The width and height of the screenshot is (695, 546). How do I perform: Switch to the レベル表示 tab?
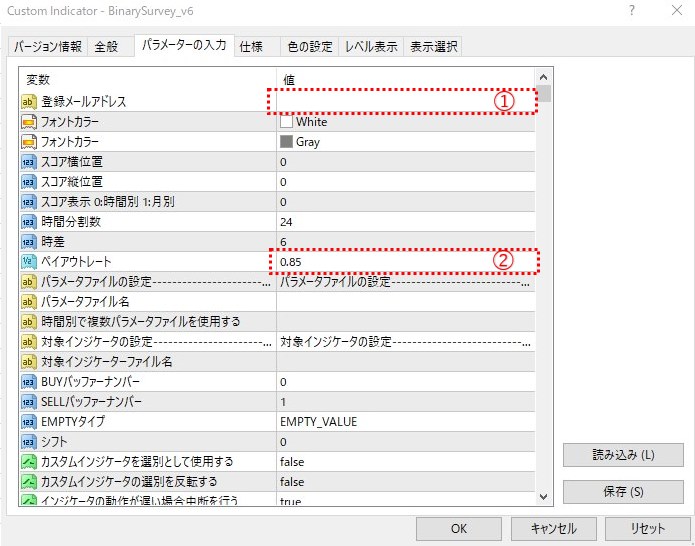(x=371, y=47)
